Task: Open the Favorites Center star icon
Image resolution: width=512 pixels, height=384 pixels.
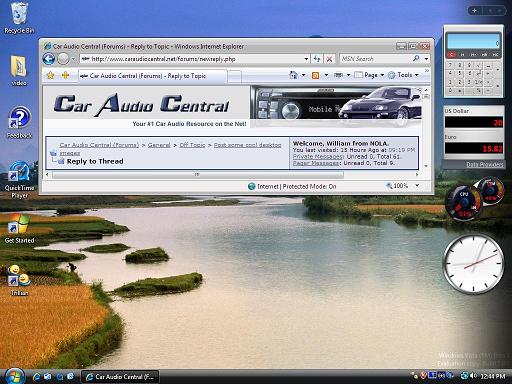Action: pos(51,76)
